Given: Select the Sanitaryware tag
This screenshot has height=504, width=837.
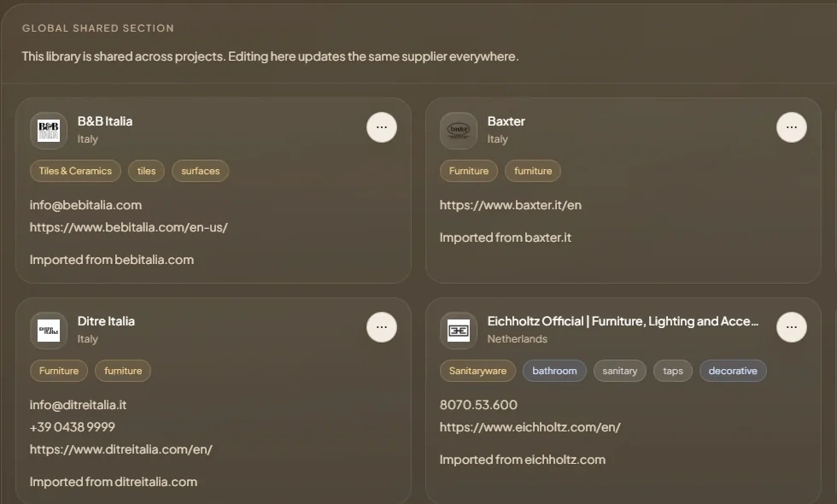Looking at the screenshot, I should (477, 371).
